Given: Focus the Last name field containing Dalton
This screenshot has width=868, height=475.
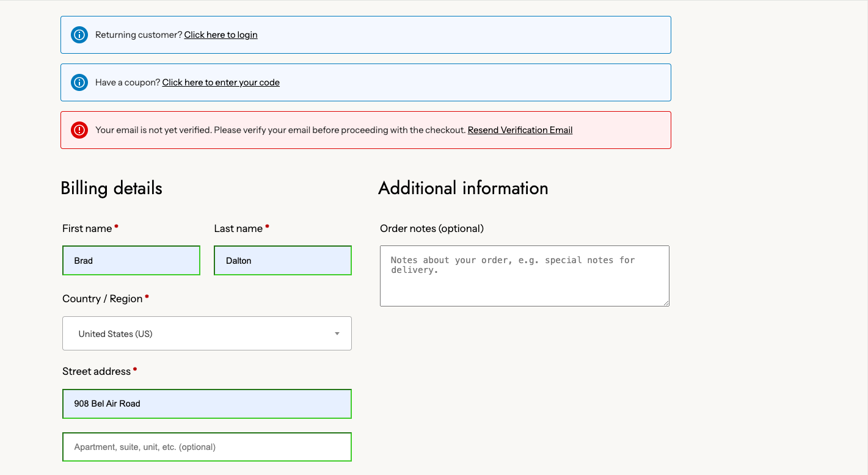Looking at the screenshot, I should 283,261.
